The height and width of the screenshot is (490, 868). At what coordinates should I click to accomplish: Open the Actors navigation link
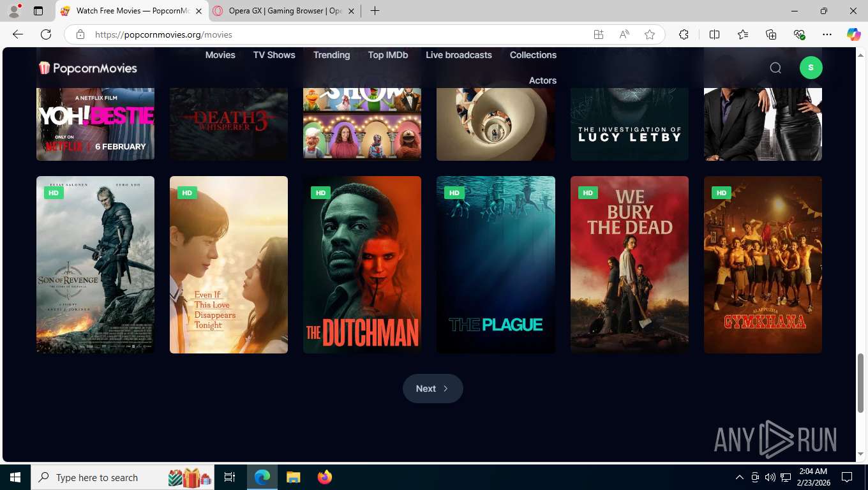pyautogui.click(x=542, y=80)
